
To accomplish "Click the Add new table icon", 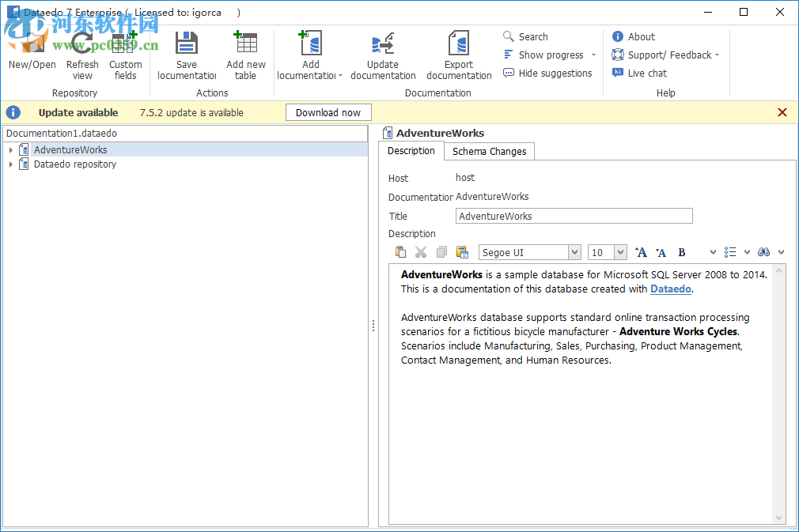I will pyautogui.click(x=245, y=43).
